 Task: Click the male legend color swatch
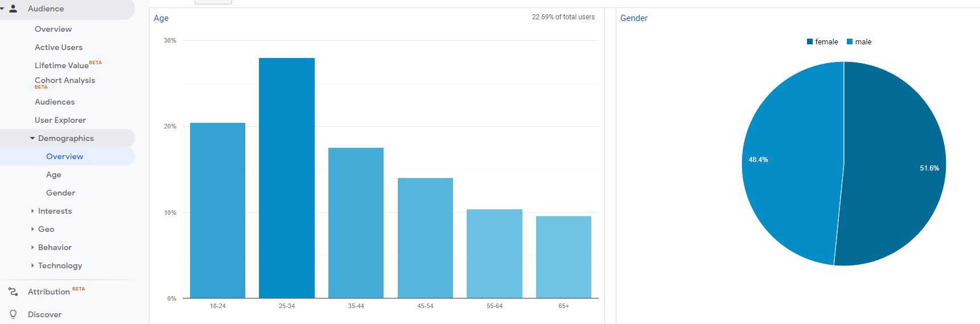tap(850, 41)
